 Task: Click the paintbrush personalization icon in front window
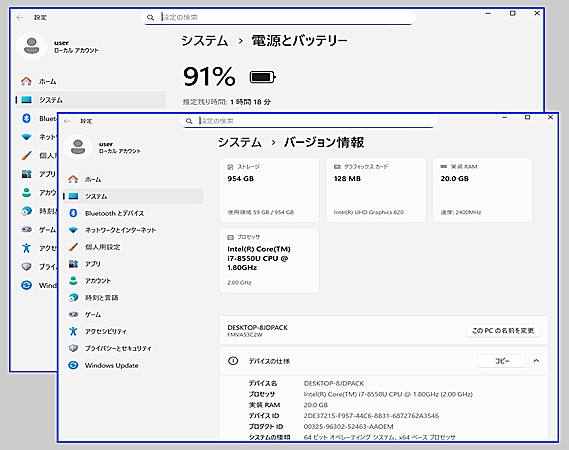73,247
